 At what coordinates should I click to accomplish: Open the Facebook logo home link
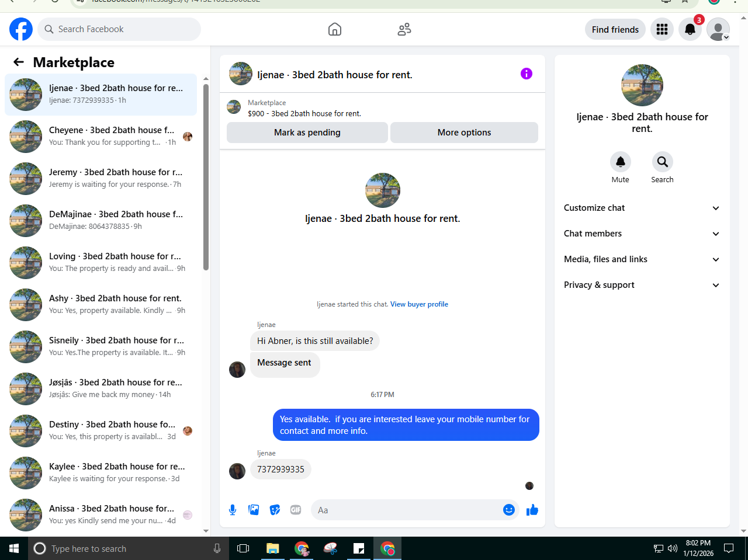coord(21,29)
